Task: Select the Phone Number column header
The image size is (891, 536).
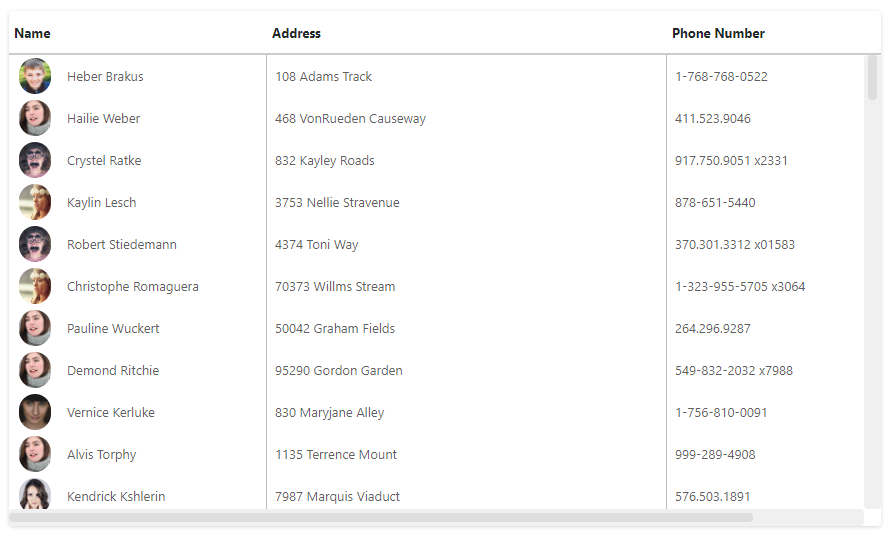Action: (718, 34)
